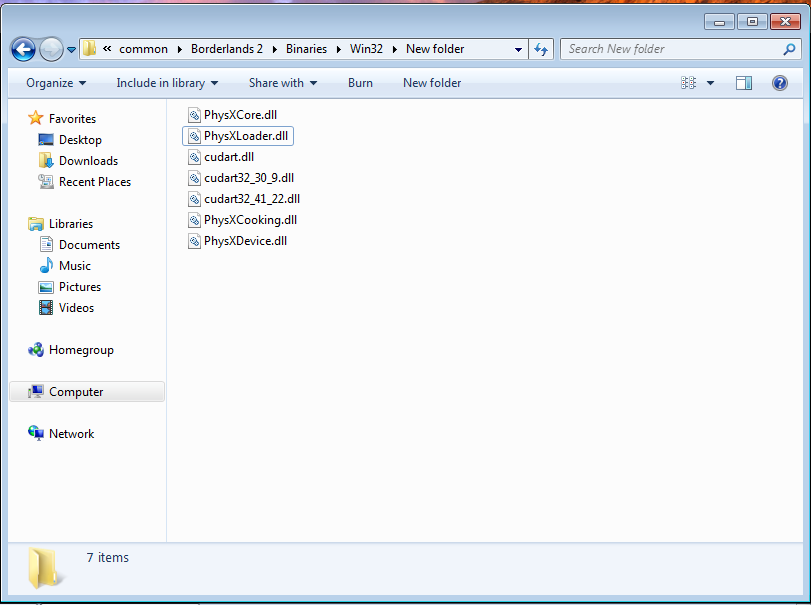Viewport: 811px width, 605px height.
Task: Click the PhysXCore.dll file icon
Action: click(194, 115)
